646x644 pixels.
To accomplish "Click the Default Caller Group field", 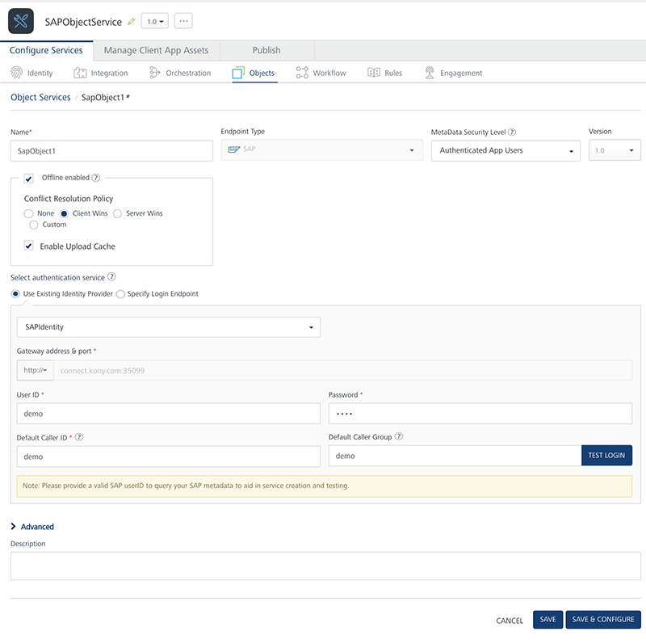I will pyautogui.click(x=455, y=456).
